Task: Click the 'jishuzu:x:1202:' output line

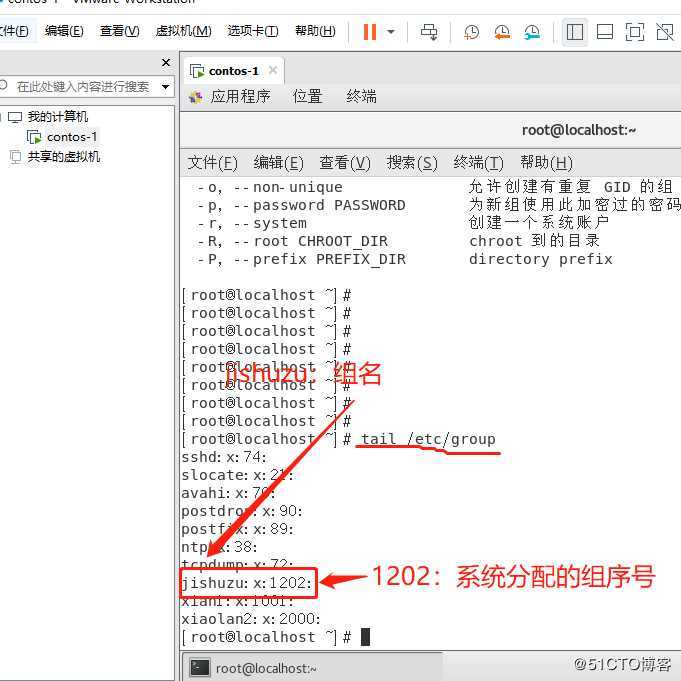Action: pyautogui.click(x=247, y=582)
